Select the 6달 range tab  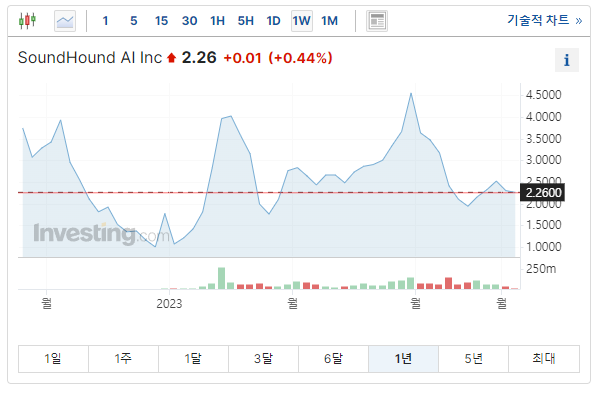coord(333,359)
